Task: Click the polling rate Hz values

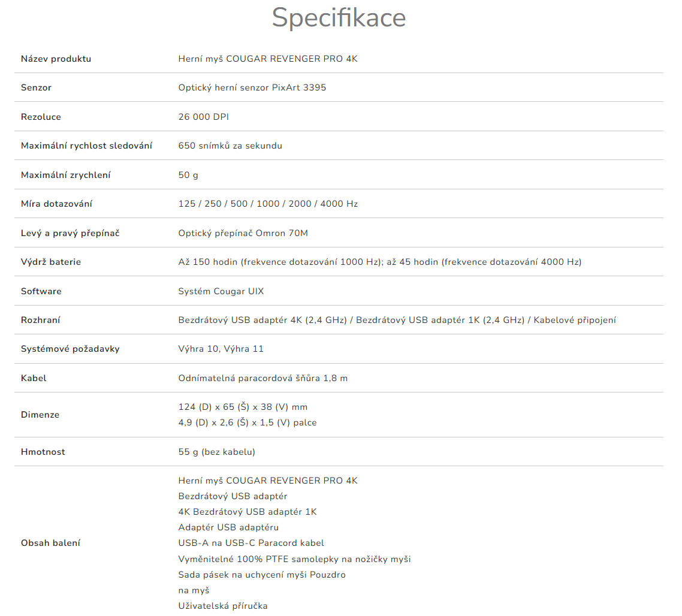Action: click(x=268, y=204)
